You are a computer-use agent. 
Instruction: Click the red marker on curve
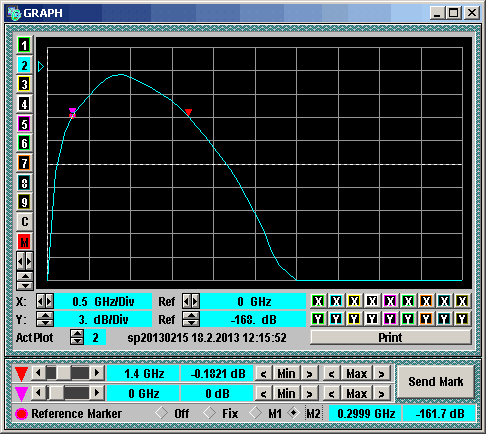click(188, 112)
